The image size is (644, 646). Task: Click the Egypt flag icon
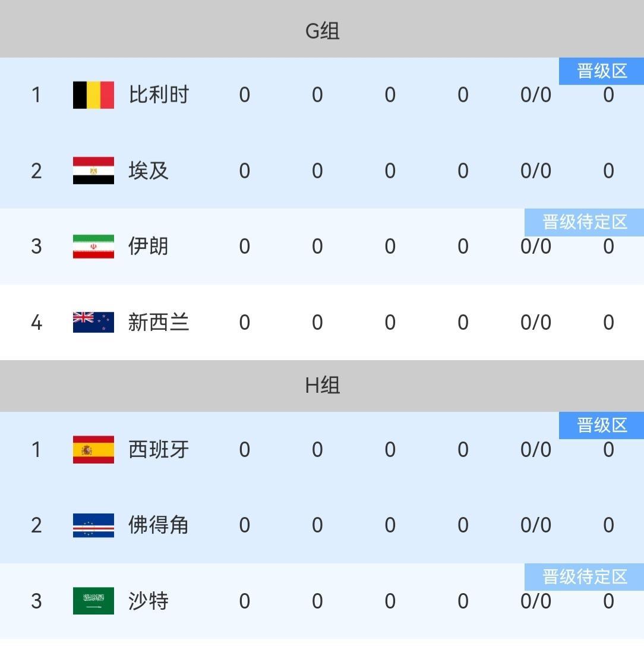point(93,171)
